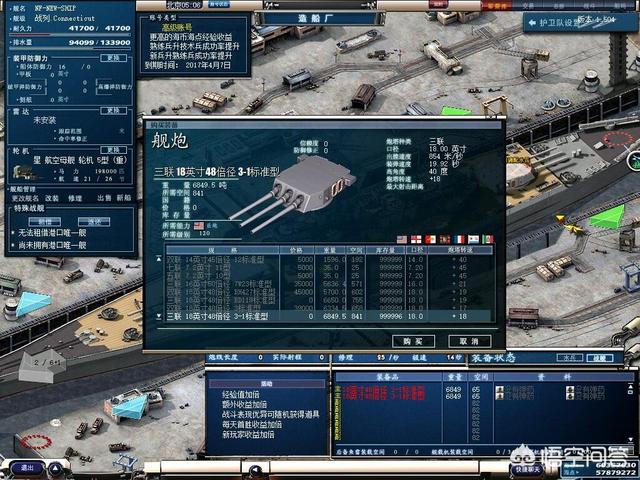
Task: Click the 快捷聊天 quick chat icon
Action: tap(525, 468)
